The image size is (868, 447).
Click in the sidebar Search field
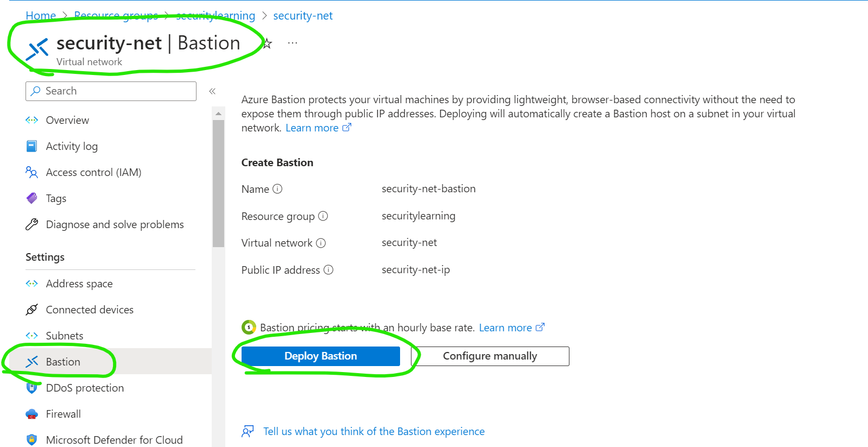pos(111,91)
